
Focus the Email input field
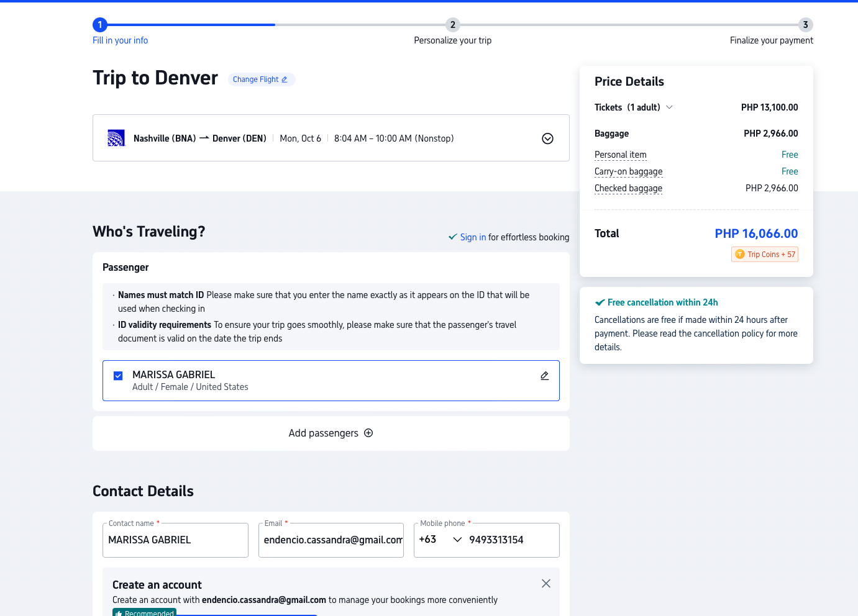click(x=331, y=540)
